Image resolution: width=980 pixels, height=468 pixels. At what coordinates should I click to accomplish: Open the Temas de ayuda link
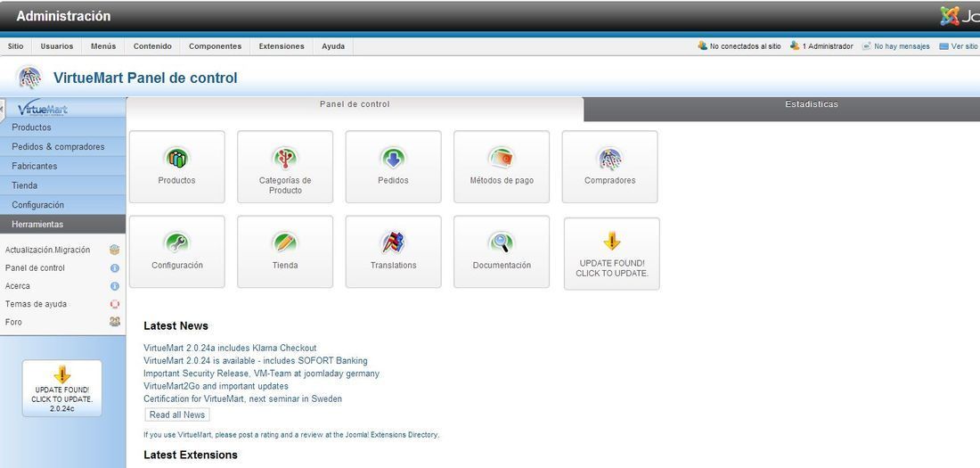tap(36, 304)
